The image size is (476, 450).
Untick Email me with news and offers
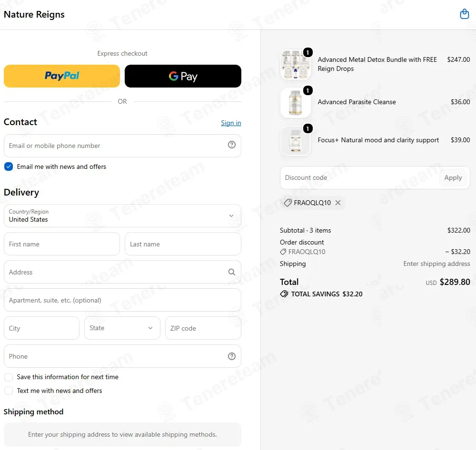(9, 166)
